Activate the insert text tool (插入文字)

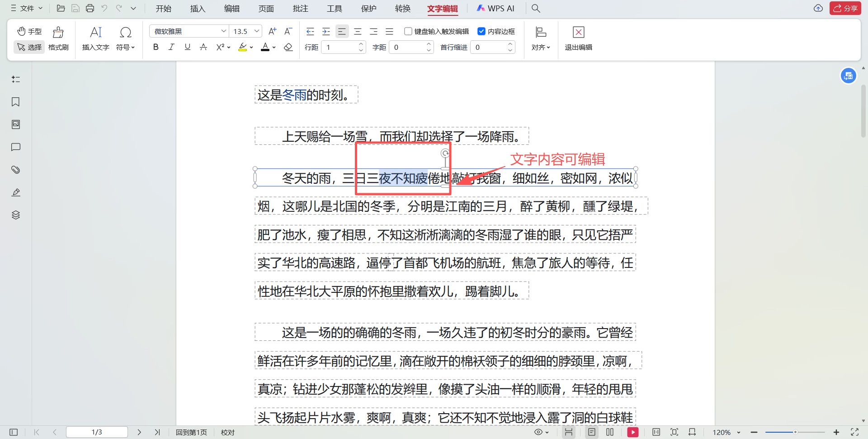tap(95, 38)
